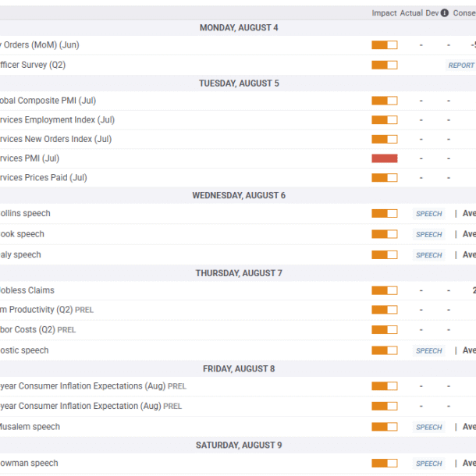
Task: Open SPEECH link for Collins speech
Action: click(428, 214)
